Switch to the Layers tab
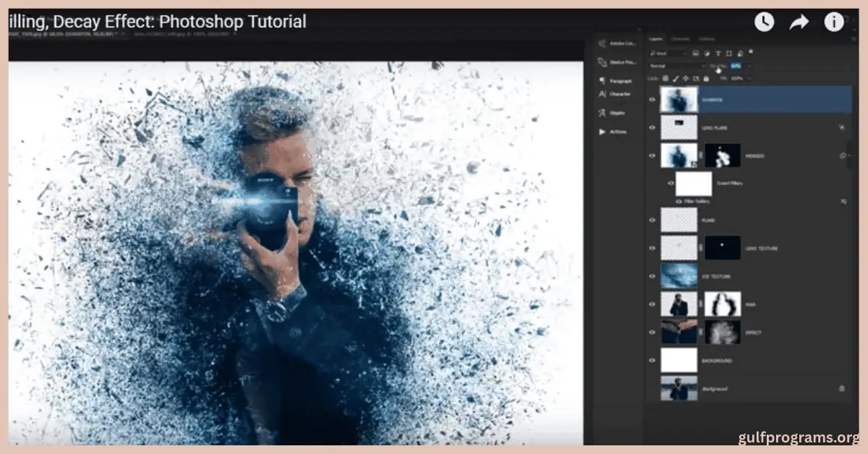Viewport: 868px width, 454px height. 656,39
